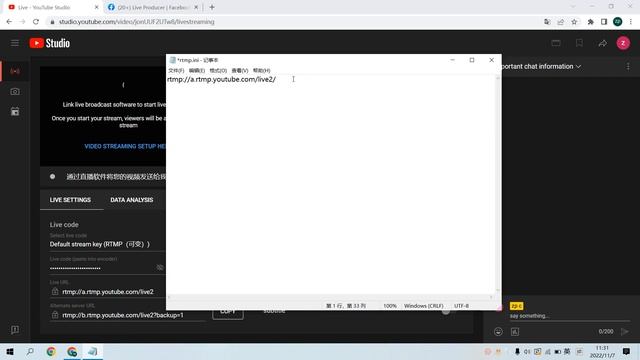
Task: Open a new browser tab
Action: (x=212, y=7)
